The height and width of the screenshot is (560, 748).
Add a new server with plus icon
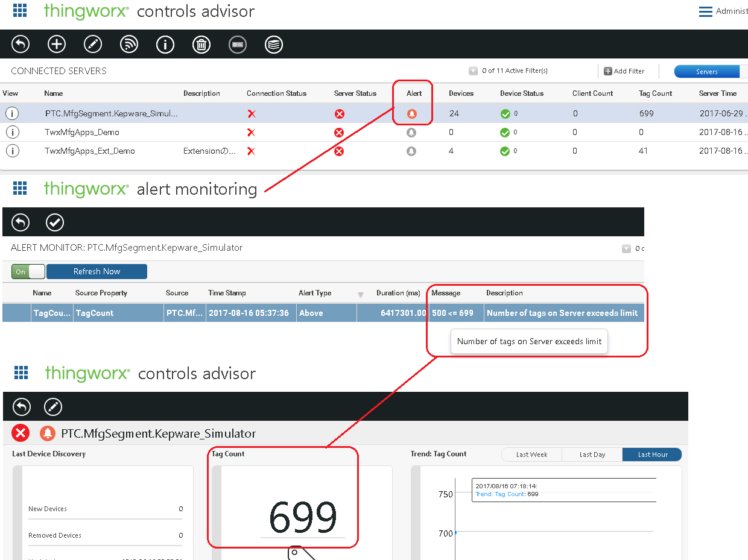click(57, 44)
